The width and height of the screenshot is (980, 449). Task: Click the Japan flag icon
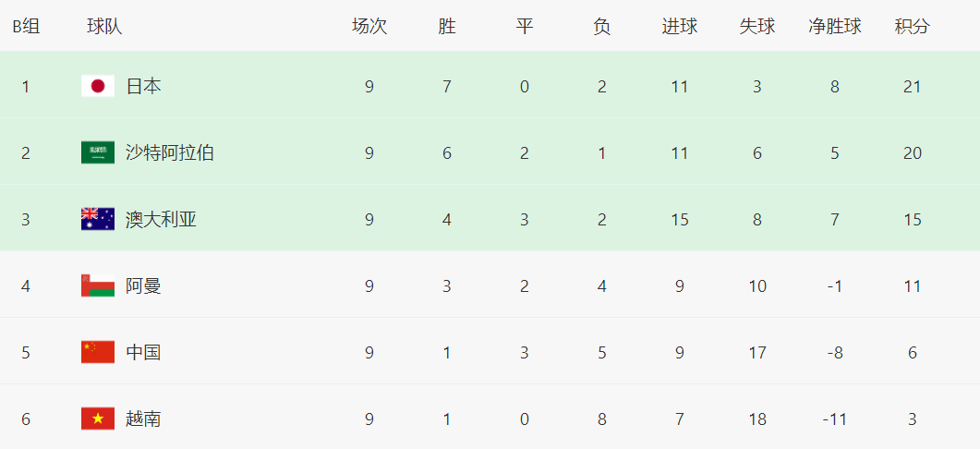(x=98, y=87)
